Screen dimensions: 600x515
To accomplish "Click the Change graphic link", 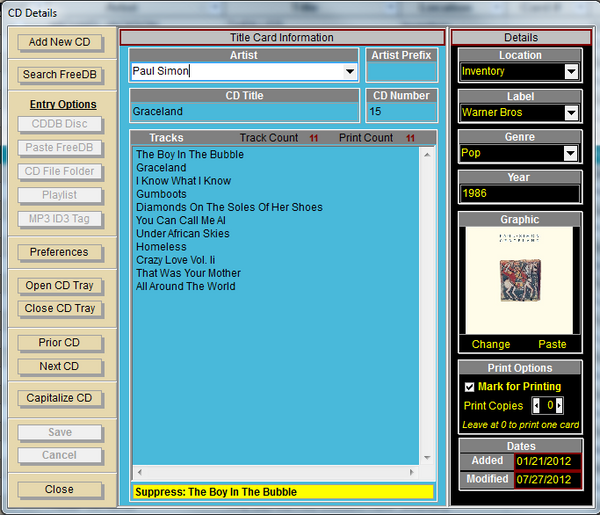I will (491, 344).
